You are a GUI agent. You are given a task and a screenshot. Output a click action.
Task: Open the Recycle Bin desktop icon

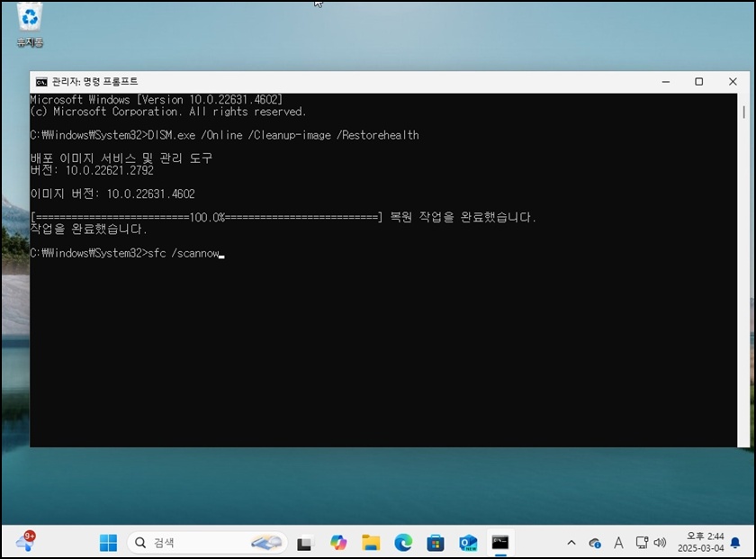click(x=30, y=25)
